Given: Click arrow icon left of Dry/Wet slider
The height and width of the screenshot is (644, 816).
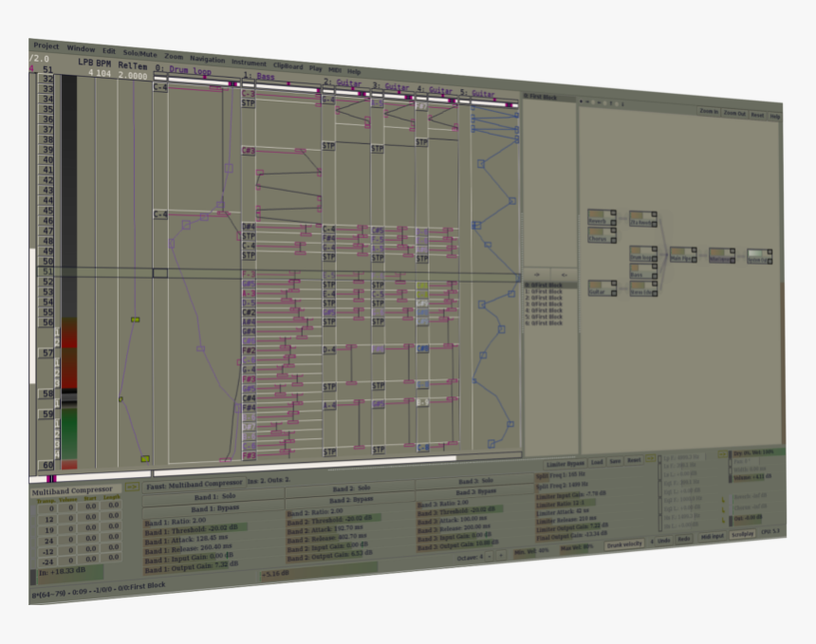Looking at the screenshot, I should [x=722, y=454].
